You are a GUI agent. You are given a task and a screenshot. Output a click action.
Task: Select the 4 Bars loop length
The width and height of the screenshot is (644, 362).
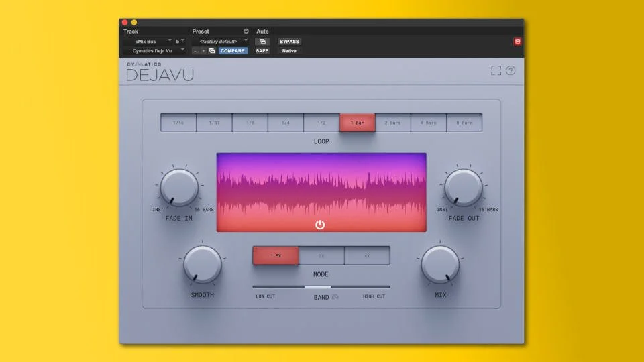point(429,123)
